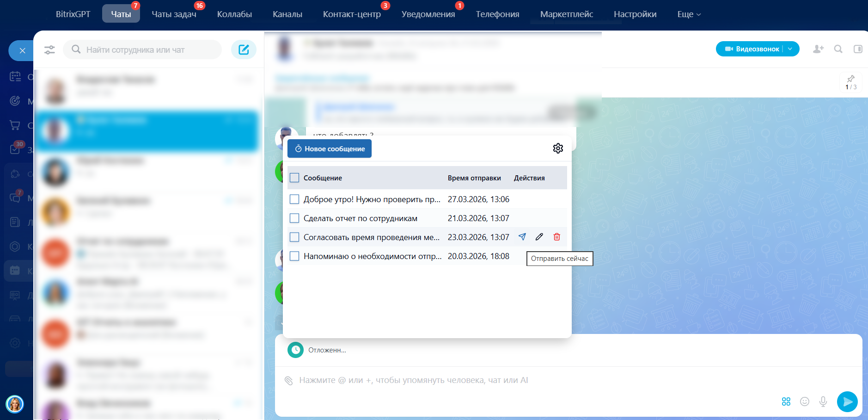
Task: Send the "Согласовать время проведения" message now
Action: pos(522,237)
